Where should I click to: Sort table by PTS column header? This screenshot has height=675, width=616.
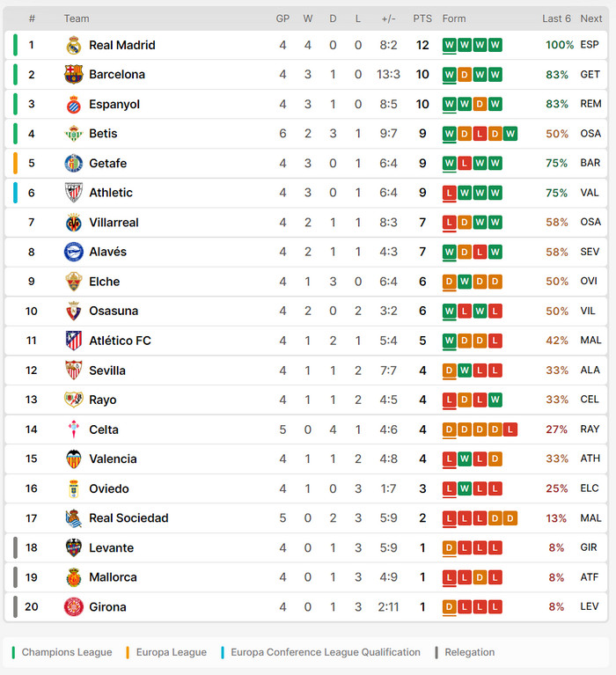pos(422,18)
